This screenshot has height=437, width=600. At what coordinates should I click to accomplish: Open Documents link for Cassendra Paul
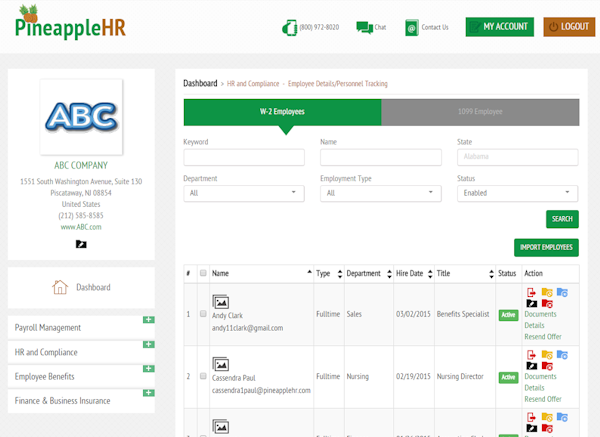click(540, 377)
